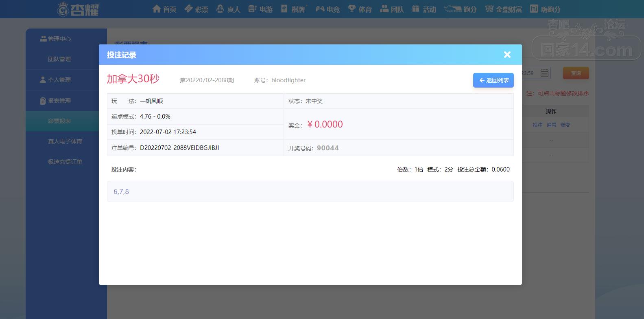Click the 加拿大30秒 lottery title
The image size is (644, 319).
point(133,79)
